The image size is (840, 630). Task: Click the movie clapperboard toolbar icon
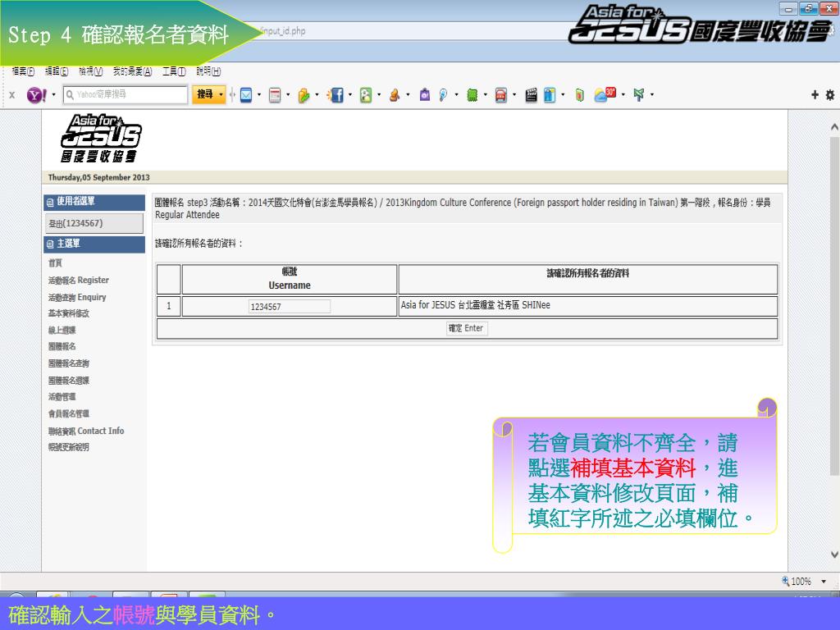[x=531, y=95]
